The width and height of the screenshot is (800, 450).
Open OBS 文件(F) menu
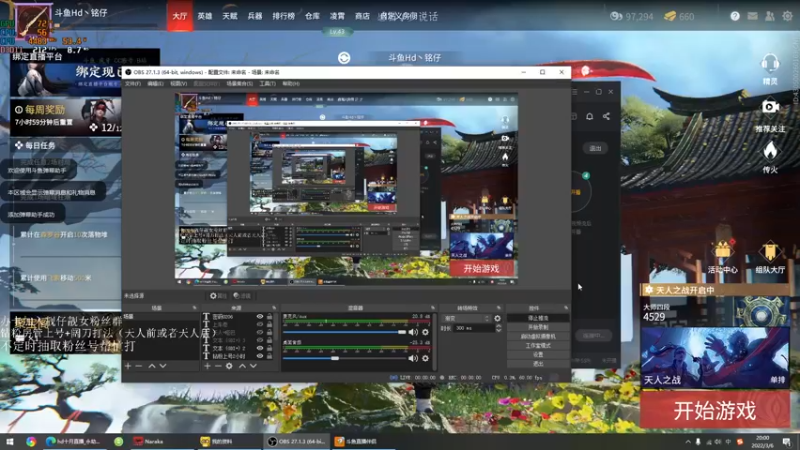point(133,83)
